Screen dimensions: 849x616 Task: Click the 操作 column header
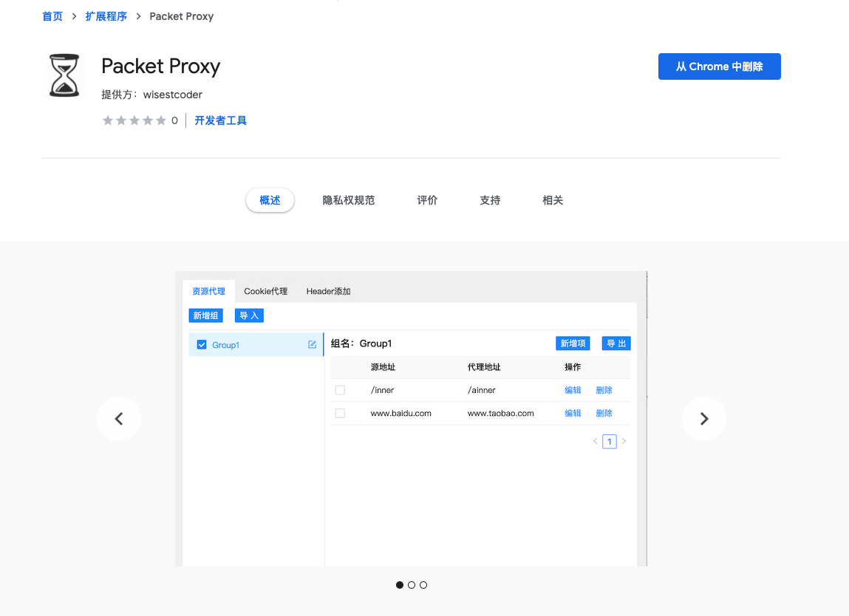(573, 367)
